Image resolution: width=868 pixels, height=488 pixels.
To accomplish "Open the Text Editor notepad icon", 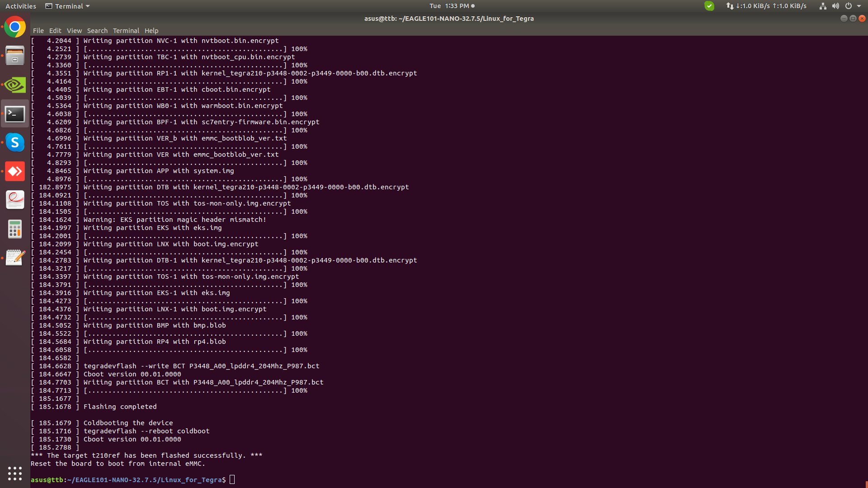I will point(15,258).
